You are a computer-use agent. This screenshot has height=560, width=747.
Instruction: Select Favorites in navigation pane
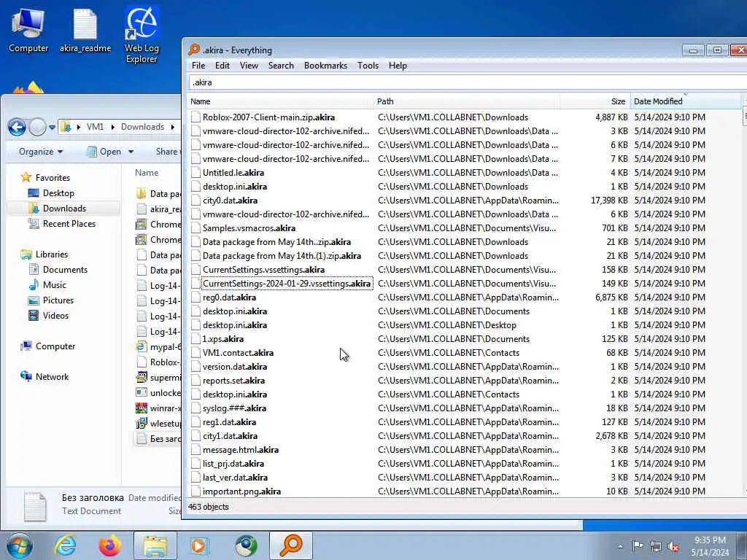click(53, 178)
